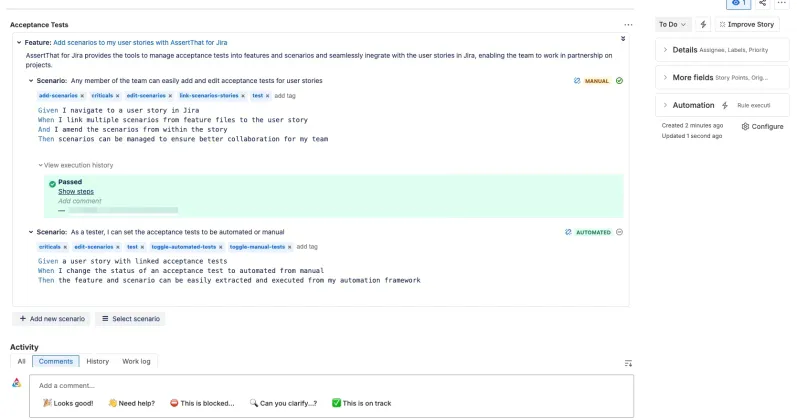797x420 pixels.
Task: Toggle the AUTOMATED test type label
Action: [x=593, y=232]
